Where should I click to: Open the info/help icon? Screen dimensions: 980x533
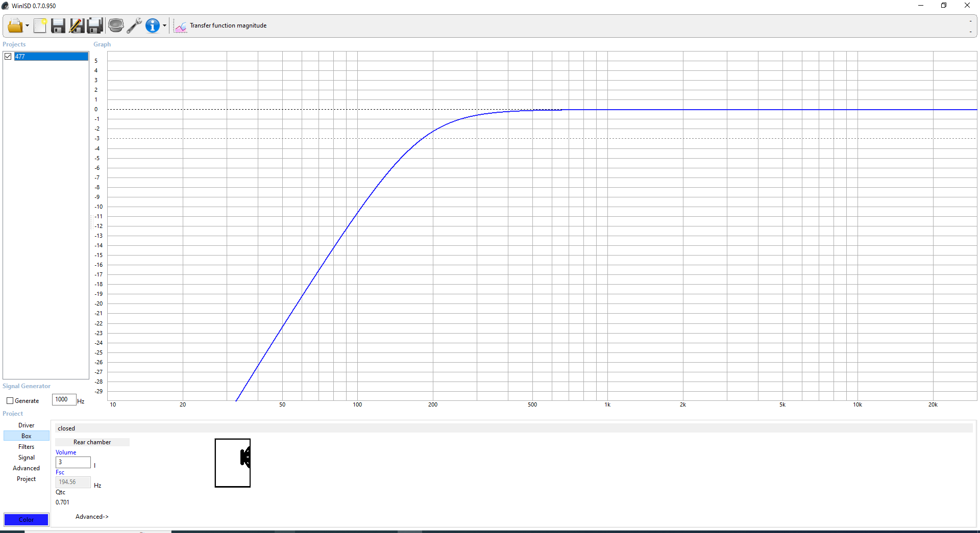click(x=152, y=26)
